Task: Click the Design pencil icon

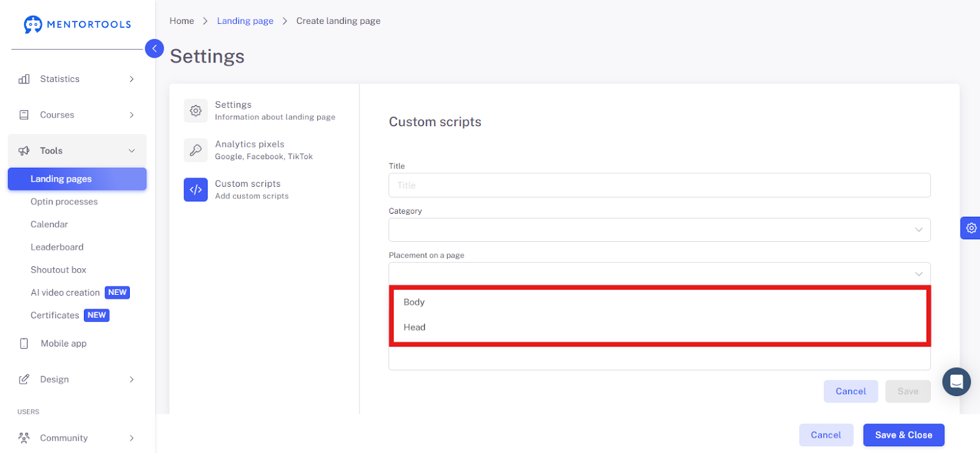Action: coord(24,380)
